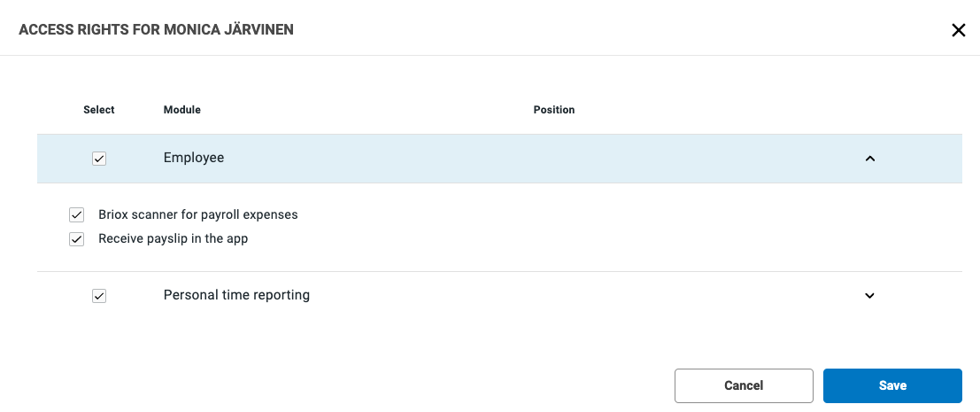Click the Module column header
Image resolution: width=980 pixels, height=412 pixels.
[182, 110]
